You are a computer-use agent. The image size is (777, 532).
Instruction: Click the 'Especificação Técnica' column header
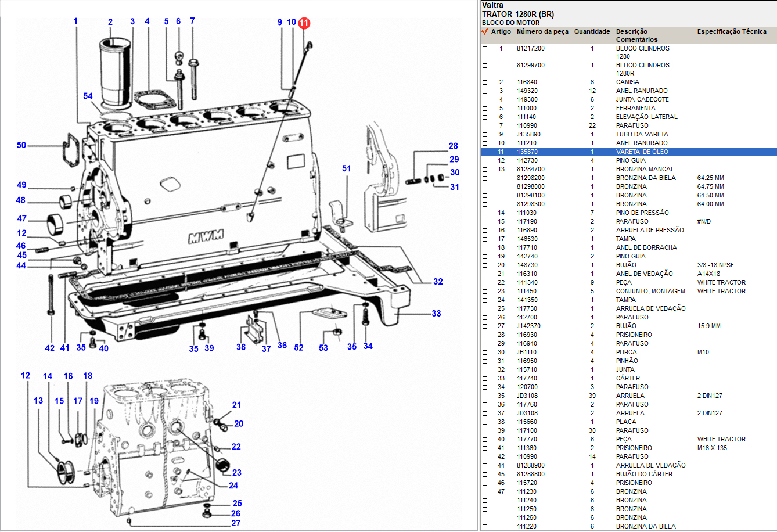732,32
